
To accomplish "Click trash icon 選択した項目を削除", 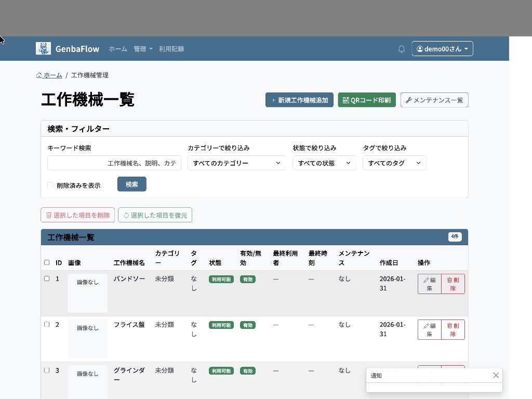I will tap(77, 215).
